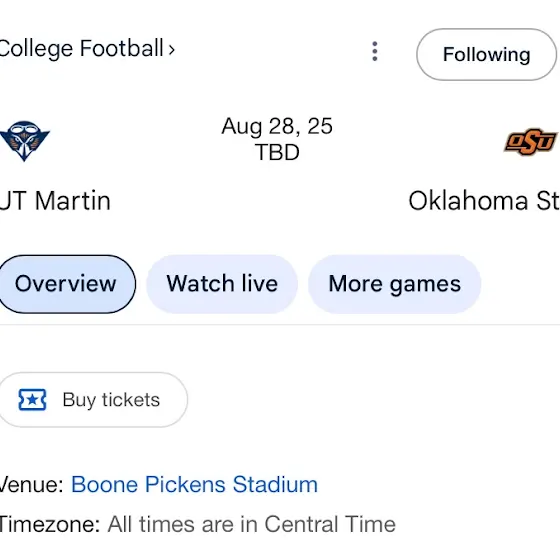Click the TBD game time text

(x=277, y=152)
